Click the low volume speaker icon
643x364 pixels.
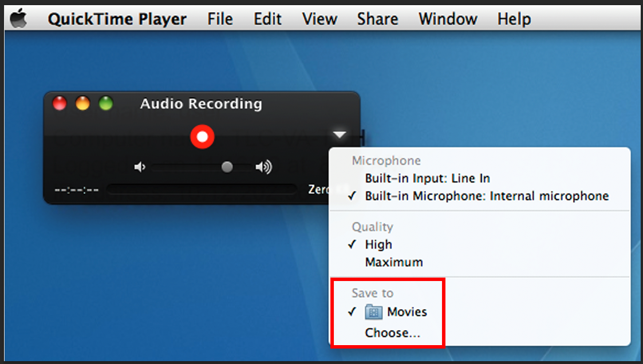click(x=140, y=167)
